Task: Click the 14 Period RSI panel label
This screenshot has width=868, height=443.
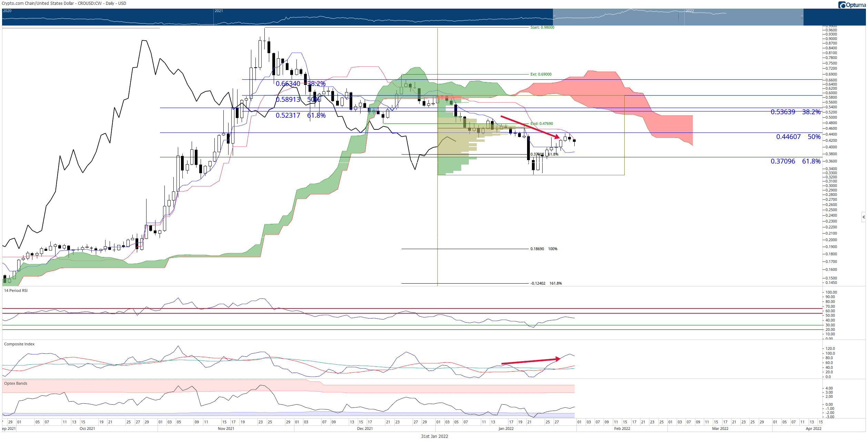Action: 16,291
